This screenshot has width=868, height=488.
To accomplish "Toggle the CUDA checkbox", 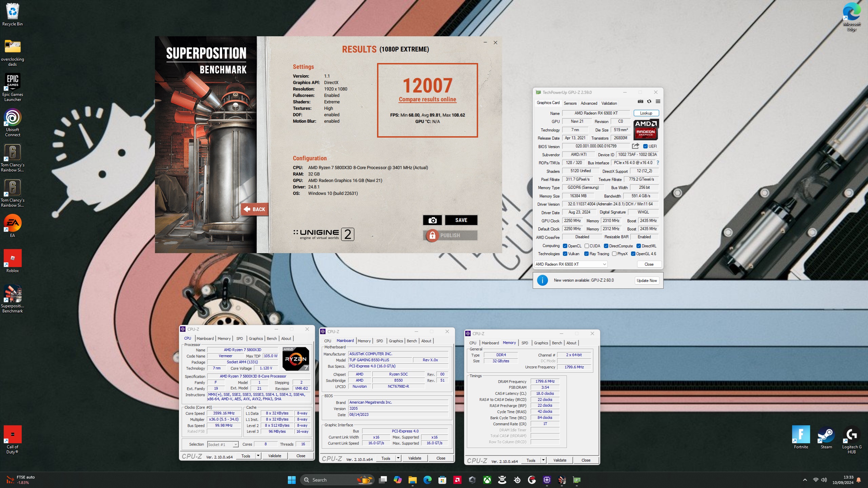I will (587, 246).
